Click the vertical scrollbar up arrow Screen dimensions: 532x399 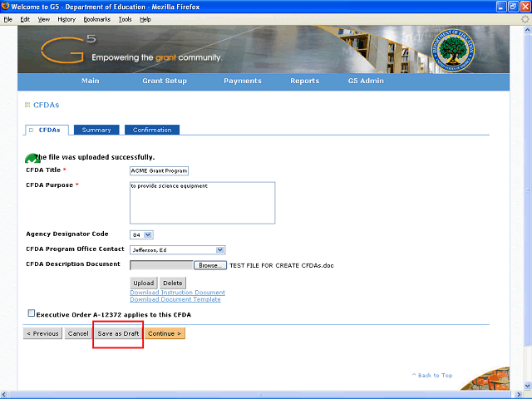tap(528, 30)
